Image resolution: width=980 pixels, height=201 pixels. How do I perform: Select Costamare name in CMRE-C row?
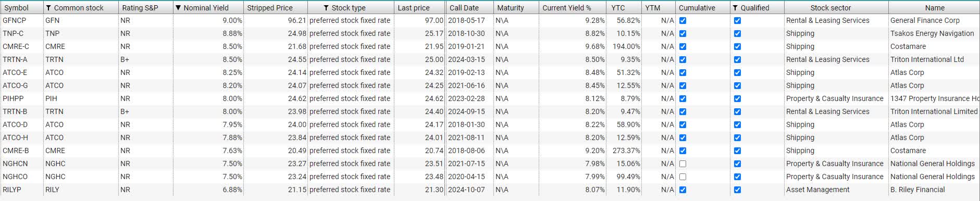(x=908, y=46)
